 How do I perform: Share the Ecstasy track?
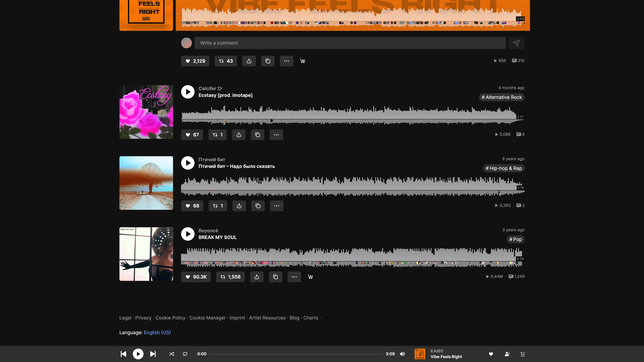tap(239, 135)
